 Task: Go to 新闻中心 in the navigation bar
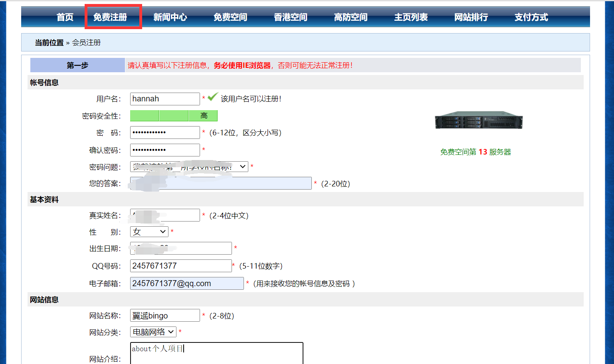(x=170, y=17)
